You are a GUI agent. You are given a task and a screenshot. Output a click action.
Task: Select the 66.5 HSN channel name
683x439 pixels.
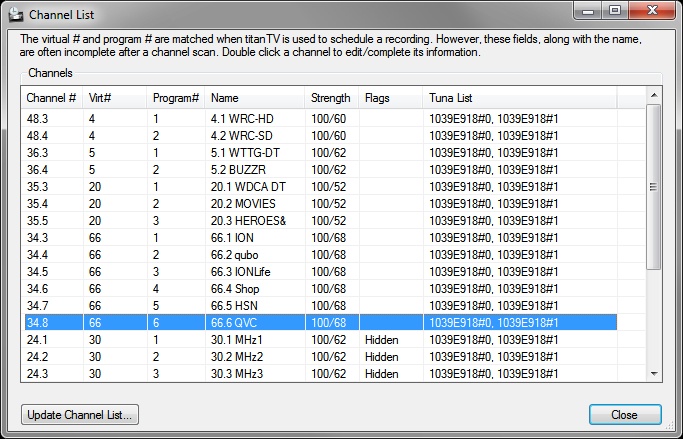pyautogui.click(x=234, y=306)
